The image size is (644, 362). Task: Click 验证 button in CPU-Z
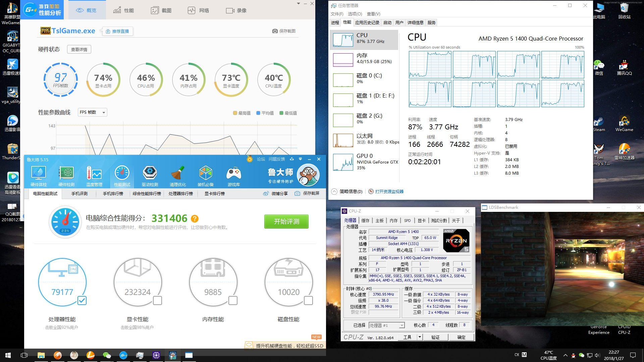(x=435, y=337)
